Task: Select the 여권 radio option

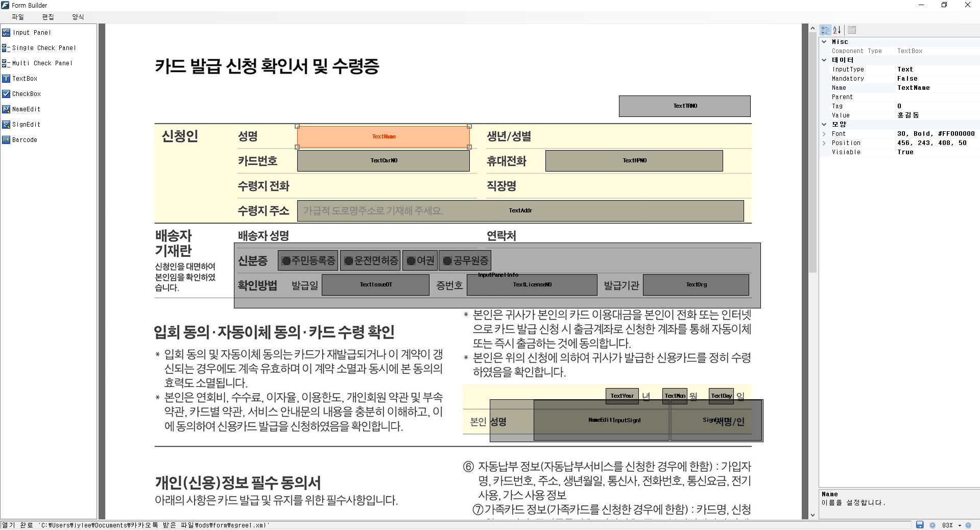Action: [x=420, y=261]
